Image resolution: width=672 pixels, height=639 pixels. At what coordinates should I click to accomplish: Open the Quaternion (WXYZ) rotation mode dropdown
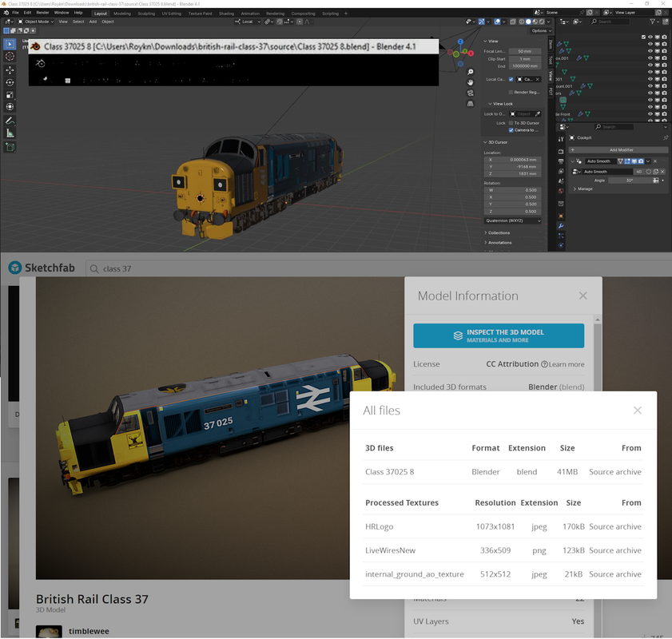[x=512, y=221]
